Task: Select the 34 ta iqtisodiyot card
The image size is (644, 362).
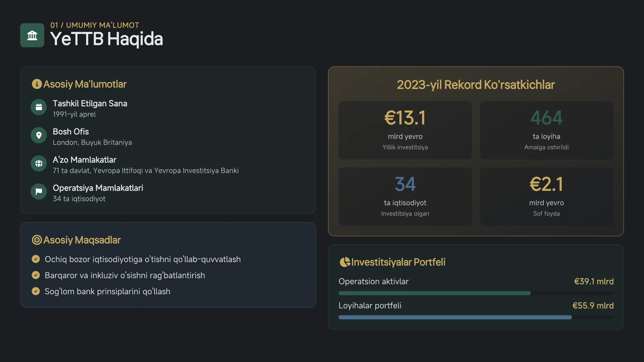Action: pos(405,196)
